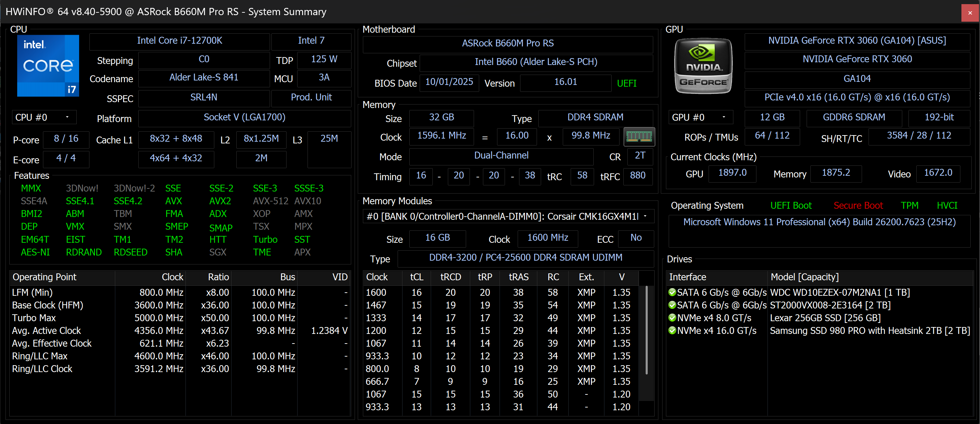Click the memory timings table scrollbar
The width and height of the screenshot is (980, 424).
tap(646, 330)
